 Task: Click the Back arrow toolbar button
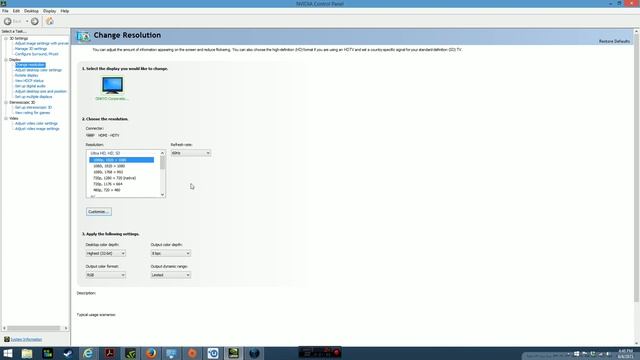click(8, 21)
